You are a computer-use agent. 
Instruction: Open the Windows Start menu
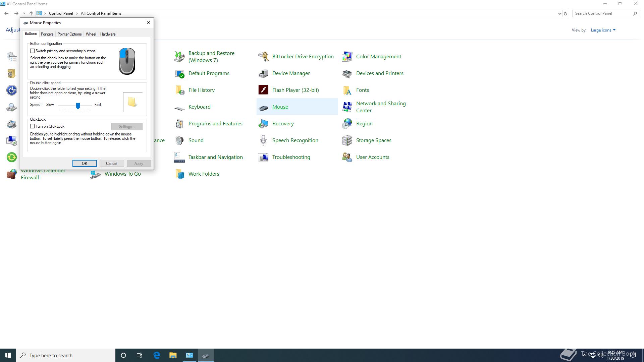coord(8,355)
